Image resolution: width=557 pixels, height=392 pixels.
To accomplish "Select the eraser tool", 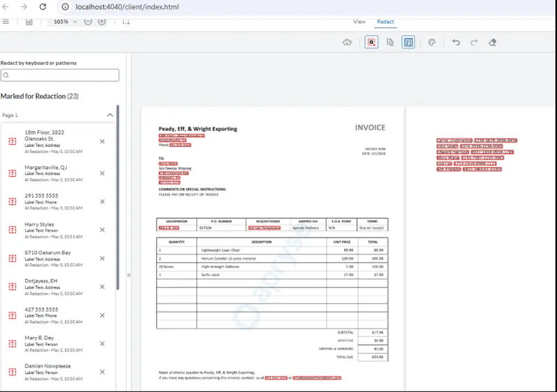I will [x=492, y=42].
